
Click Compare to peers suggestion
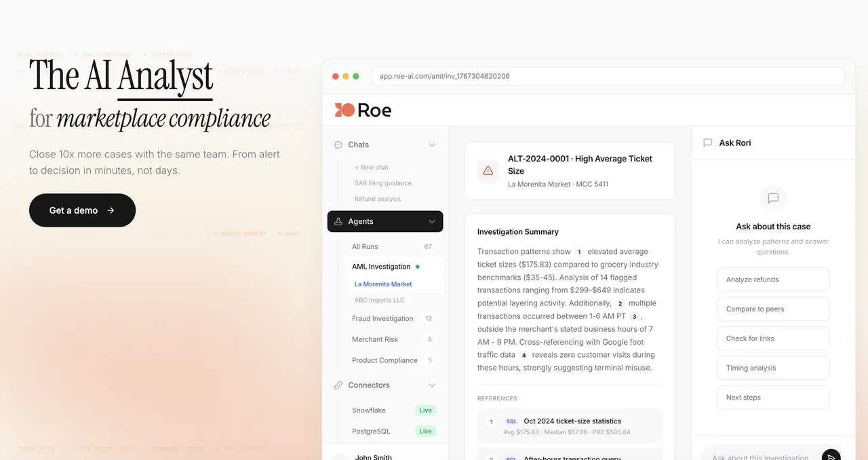point(773,309)
